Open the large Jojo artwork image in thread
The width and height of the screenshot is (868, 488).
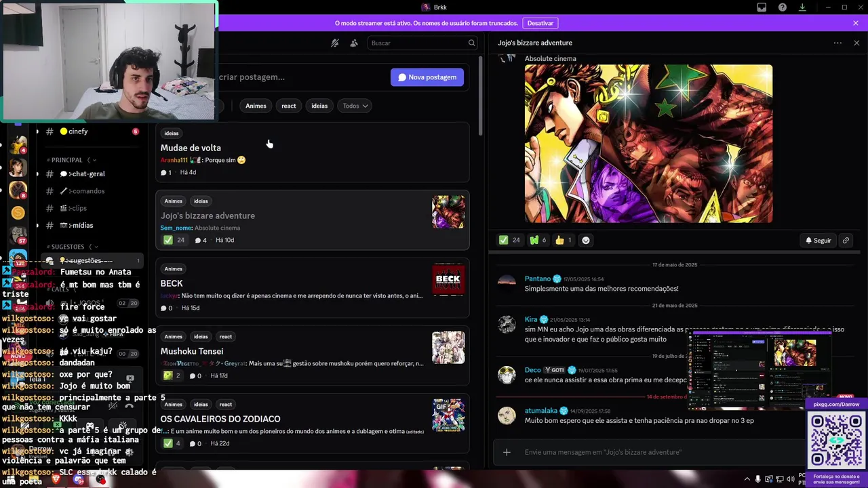(648, 144)
